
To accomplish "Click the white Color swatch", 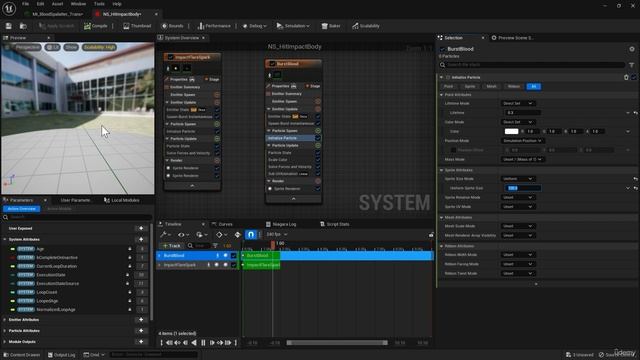I will pyautogui.click(x=511, y=131).
